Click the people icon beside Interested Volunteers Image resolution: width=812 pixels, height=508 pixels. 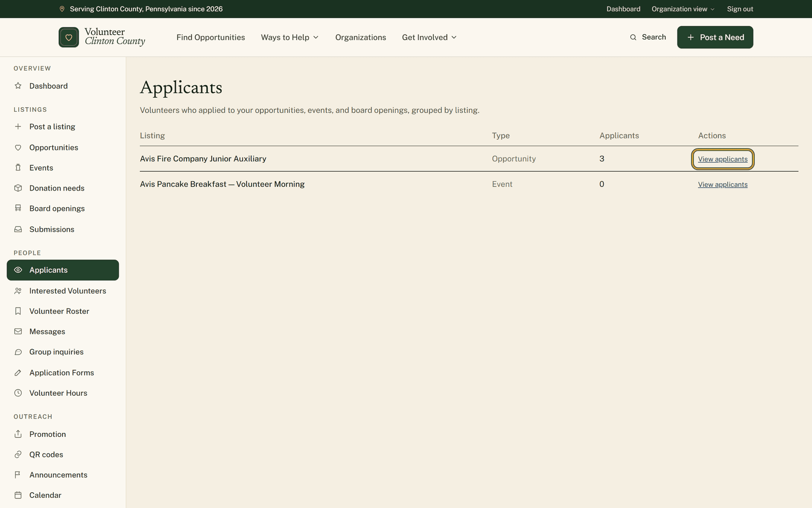click(18, 291)
